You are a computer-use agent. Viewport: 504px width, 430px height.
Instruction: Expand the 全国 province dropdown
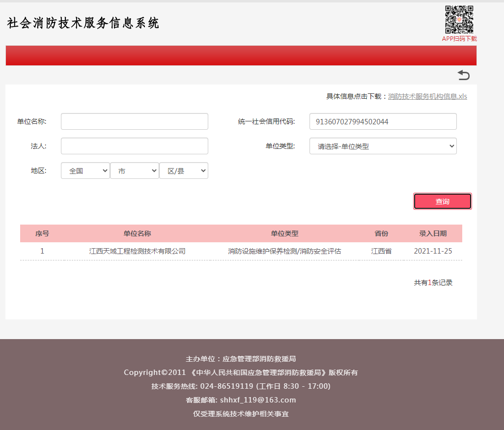85,171
